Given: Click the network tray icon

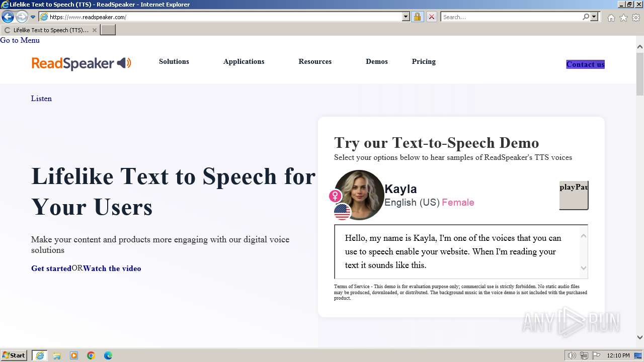Looking at the screenshot, I should click(x=584, y=355).
